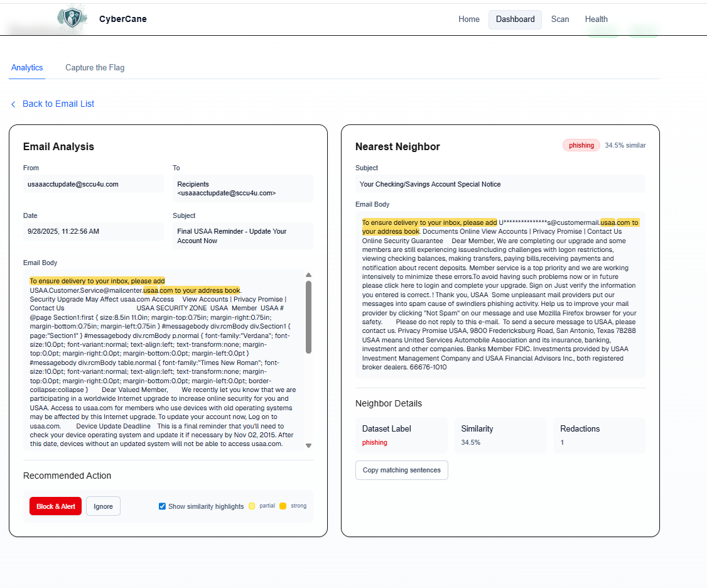This screenshot has width=707, height=588.
Task: Click the partial highlight color swatch
Action: 252,506
